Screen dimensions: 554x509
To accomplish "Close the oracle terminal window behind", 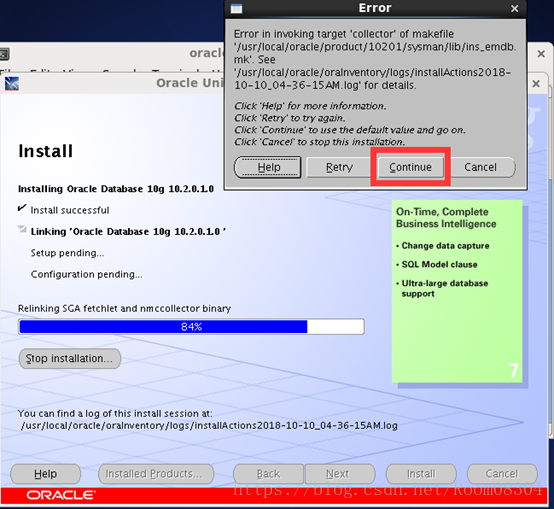I will point(541,54).
